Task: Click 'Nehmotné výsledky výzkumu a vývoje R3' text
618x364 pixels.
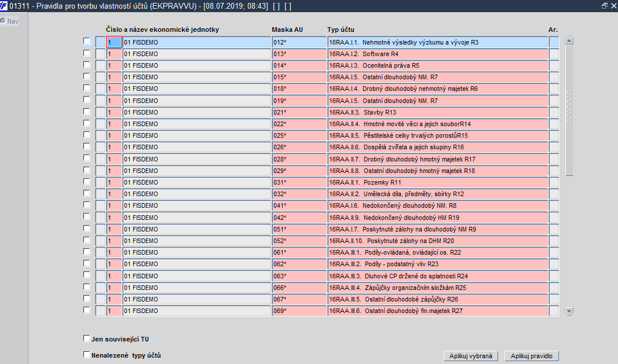Action: (x=420, y=42)
